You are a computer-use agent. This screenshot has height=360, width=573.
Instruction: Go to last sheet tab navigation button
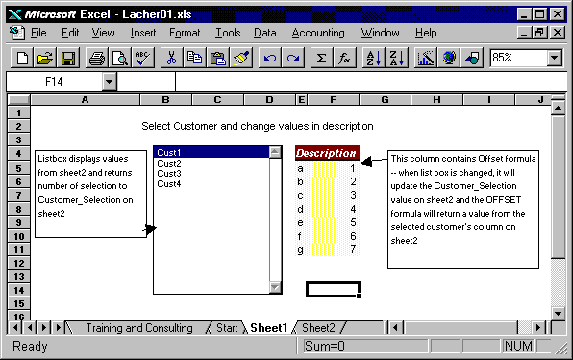[58, 327]
